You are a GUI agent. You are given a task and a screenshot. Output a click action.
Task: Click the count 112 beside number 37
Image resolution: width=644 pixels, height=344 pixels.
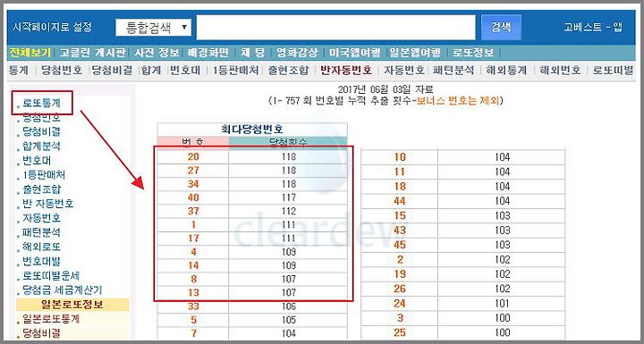tap(289, 211)
